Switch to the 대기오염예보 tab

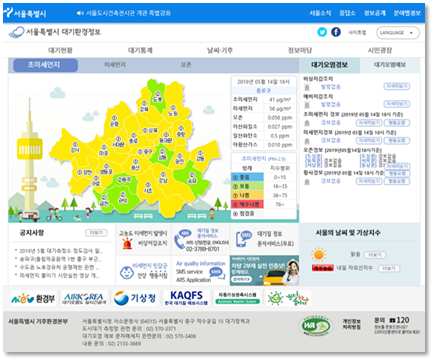coord(390,65)
